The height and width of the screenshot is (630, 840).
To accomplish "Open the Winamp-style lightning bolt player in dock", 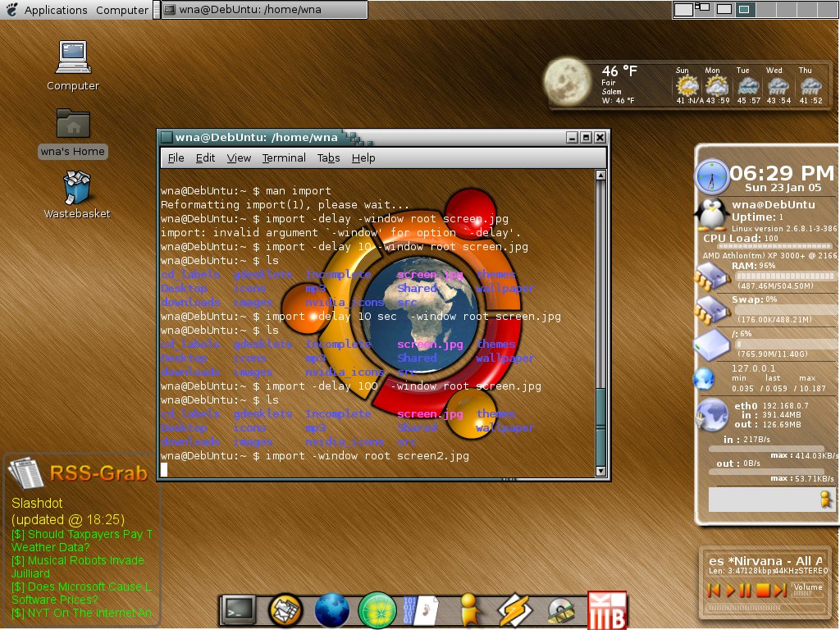I will [x=515, y=610].
